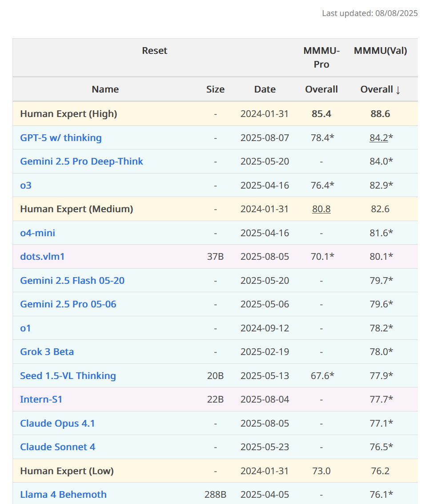
Task: Click the 76.1* Llama 4 Behemoth score
Action: pyautogui.click(x=381, y=494)
